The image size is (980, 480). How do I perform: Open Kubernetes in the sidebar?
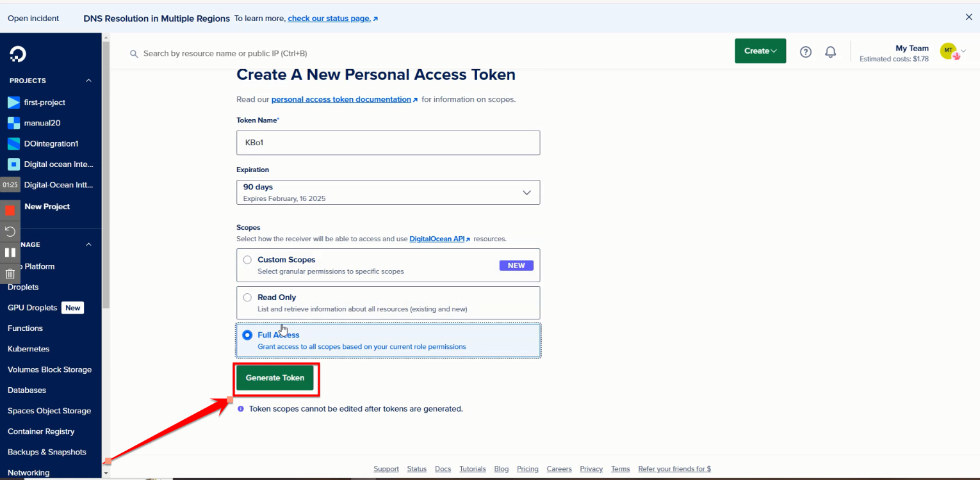tap(28, 349)
